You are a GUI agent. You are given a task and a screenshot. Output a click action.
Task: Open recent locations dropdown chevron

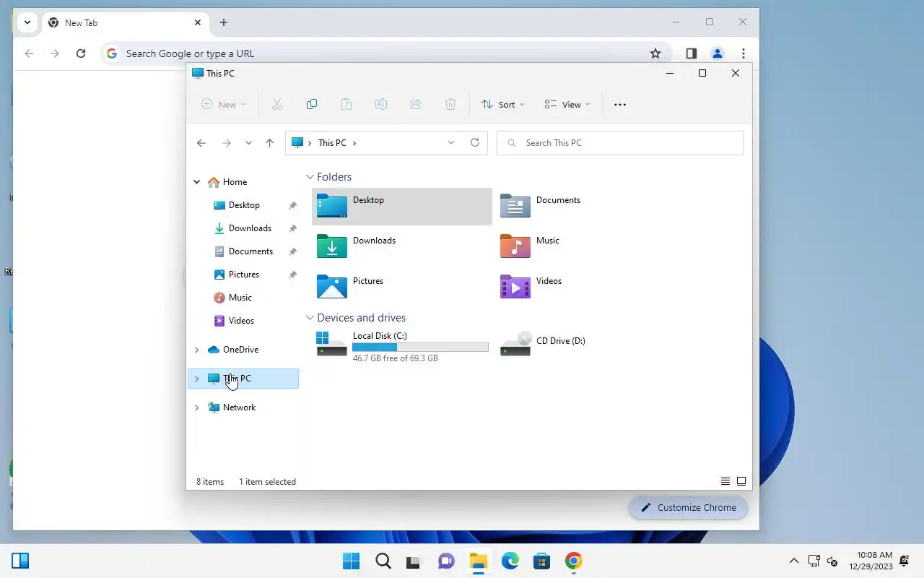pos(248,143)
